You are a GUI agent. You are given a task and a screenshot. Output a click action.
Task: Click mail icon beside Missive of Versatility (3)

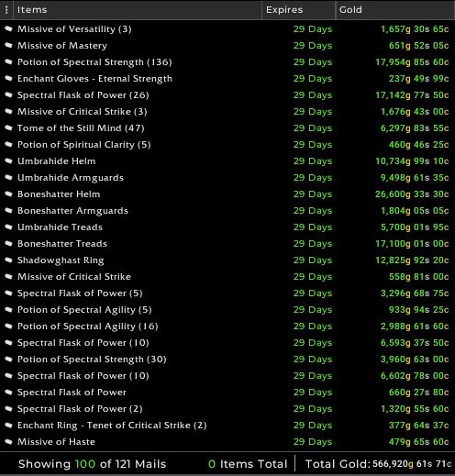pos(8,28)
